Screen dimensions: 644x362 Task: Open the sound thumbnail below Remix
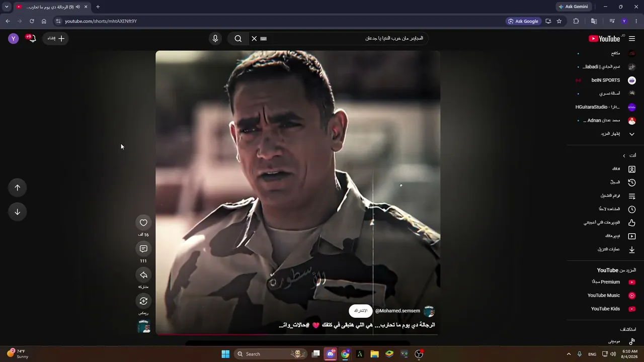[144, 326]
